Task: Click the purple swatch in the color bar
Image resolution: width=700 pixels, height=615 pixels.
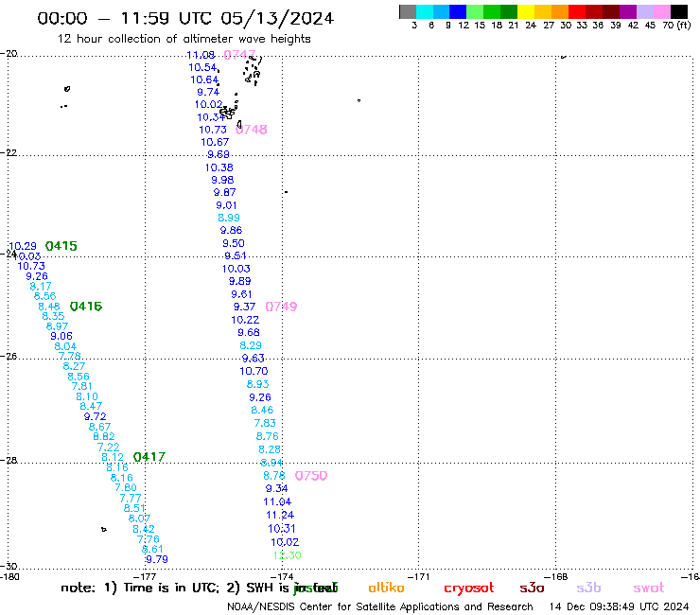Action: point(628,11)
